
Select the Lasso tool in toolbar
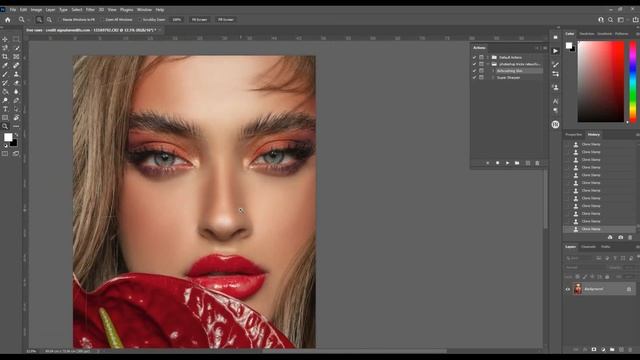point(5,48)
